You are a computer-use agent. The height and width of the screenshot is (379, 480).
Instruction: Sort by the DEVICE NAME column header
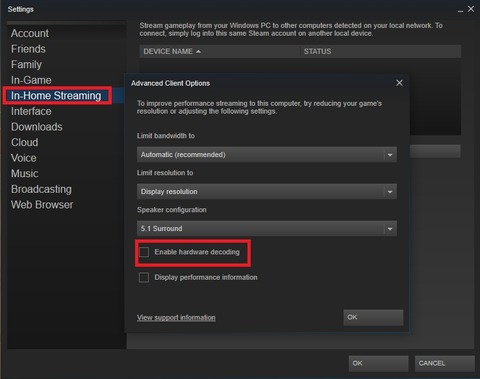(x=220, y=51)
